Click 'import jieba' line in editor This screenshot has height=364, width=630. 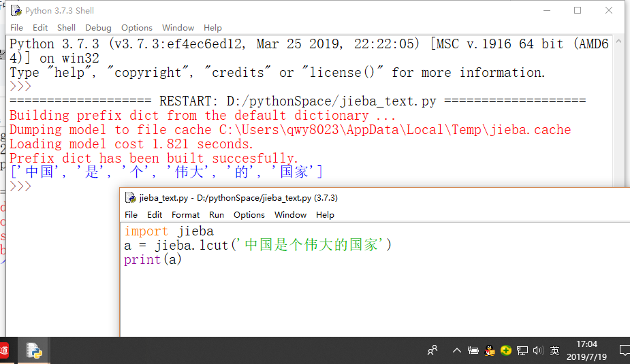click(x=169, y=231)
